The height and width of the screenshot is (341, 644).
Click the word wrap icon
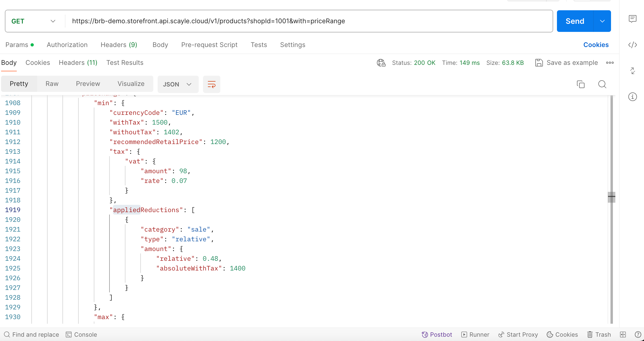[211, 84]
